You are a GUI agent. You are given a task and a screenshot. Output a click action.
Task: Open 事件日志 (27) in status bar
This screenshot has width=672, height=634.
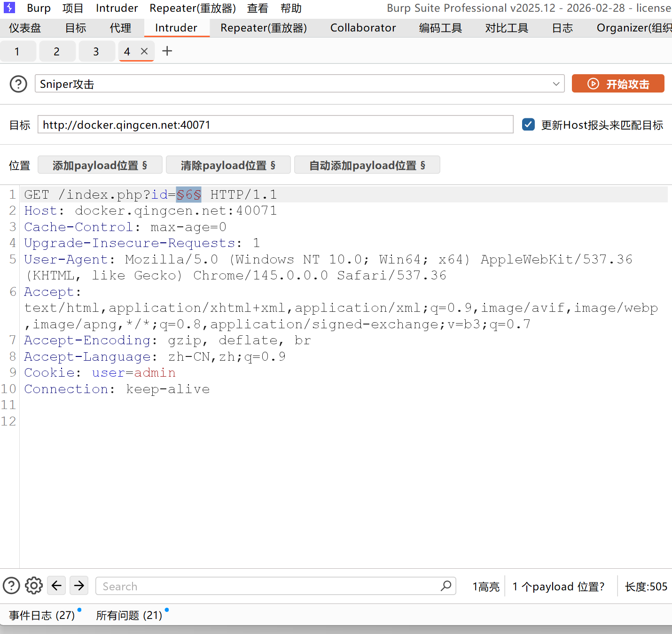42,615
